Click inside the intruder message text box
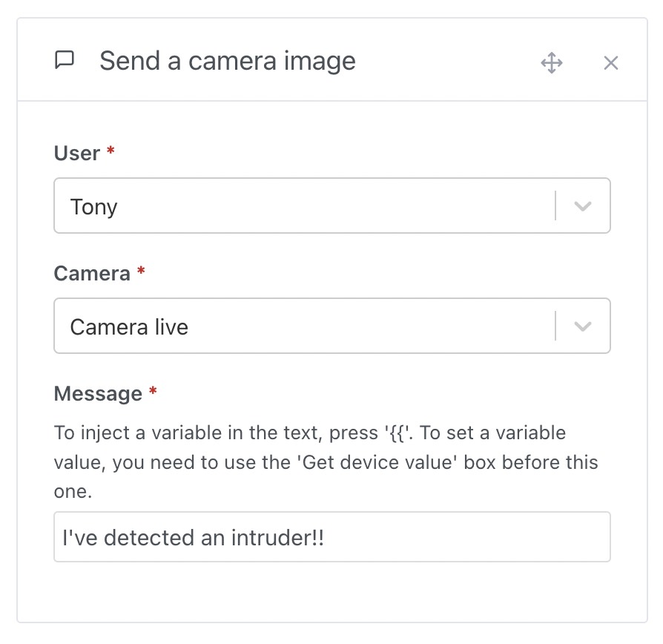 coord(297,536)
